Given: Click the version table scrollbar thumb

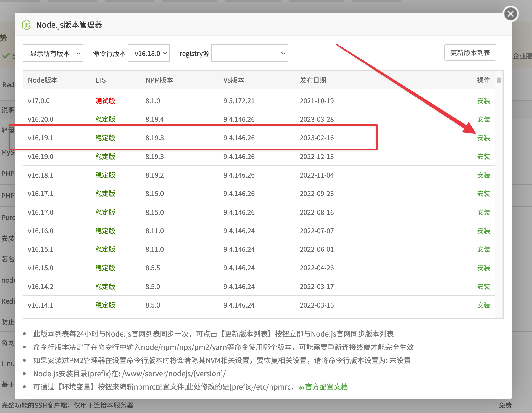Looking at the screenshot, I should (x=499, y=80).
